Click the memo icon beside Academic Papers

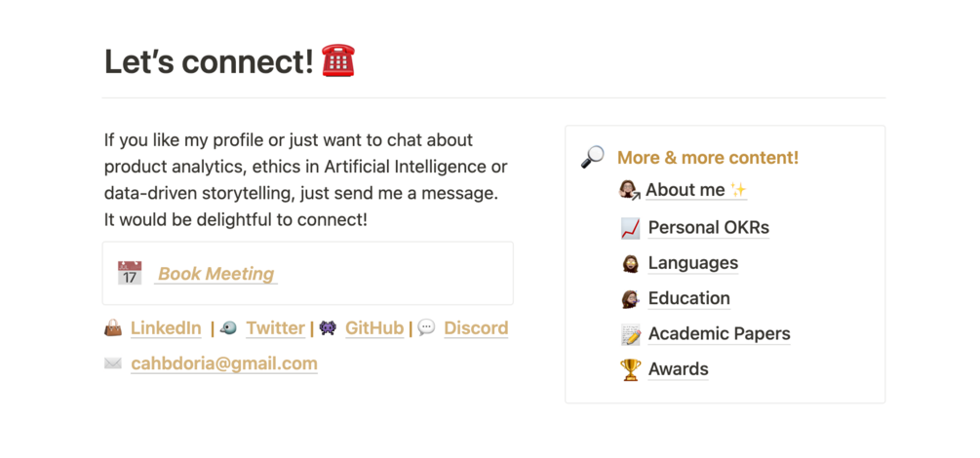(x=631, y=334)
